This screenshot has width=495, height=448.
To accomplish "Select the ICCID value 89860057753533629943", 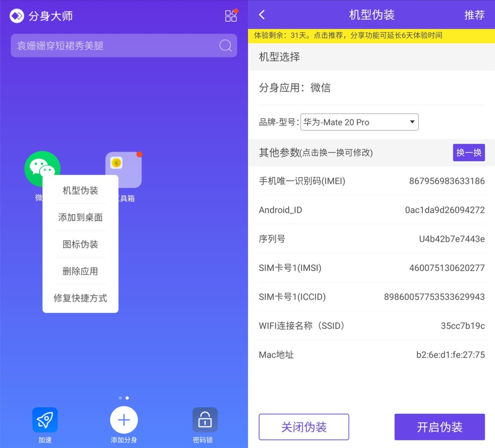I will (434, 297).
